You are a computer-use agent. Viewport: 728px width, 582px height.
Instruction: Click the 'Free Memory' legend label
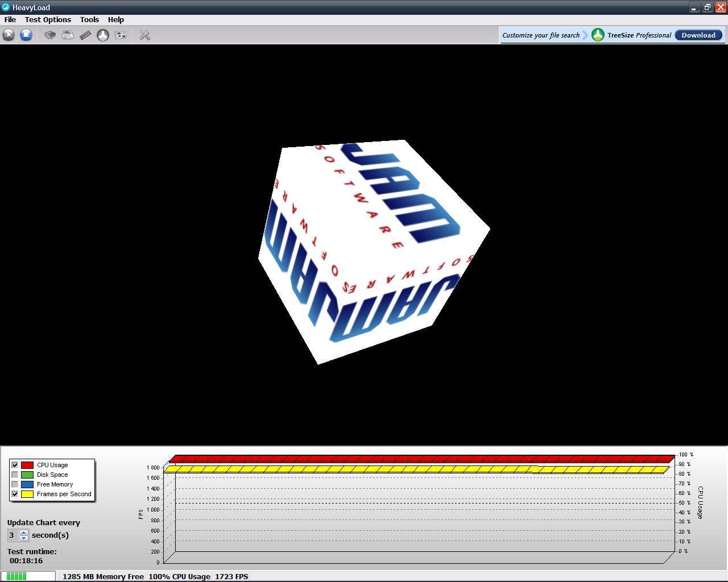coord(55,484)
